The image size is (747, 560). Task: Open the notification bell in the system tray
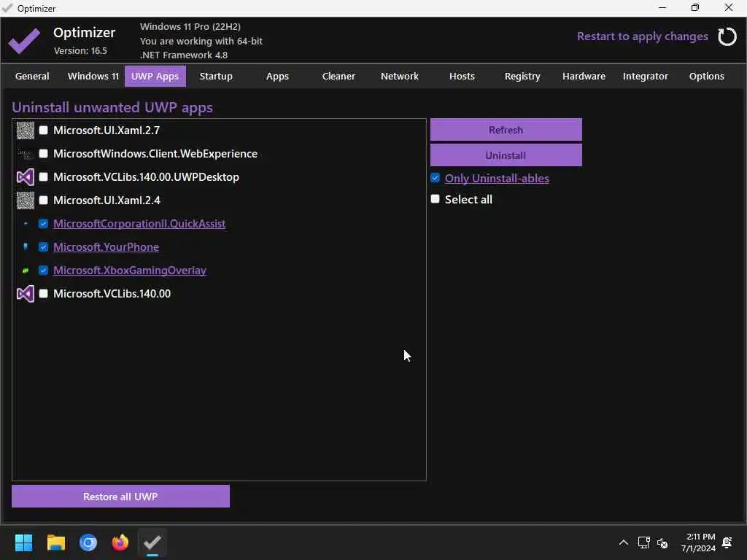click(x=727, y=542)
